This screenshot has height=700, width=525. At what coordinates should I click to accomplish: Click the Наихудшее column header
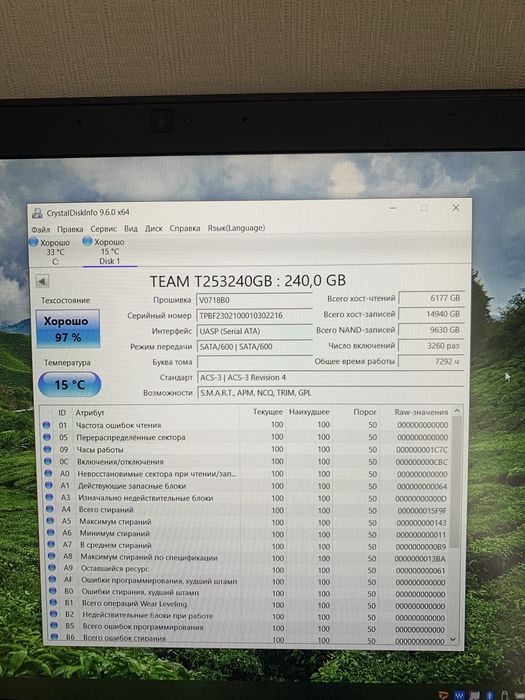click(309, 412)
